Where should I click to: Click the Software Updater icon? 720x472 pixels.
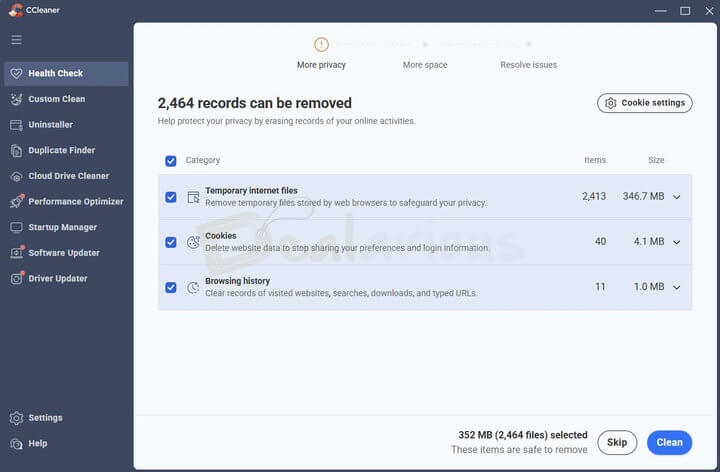pos(17,253)
